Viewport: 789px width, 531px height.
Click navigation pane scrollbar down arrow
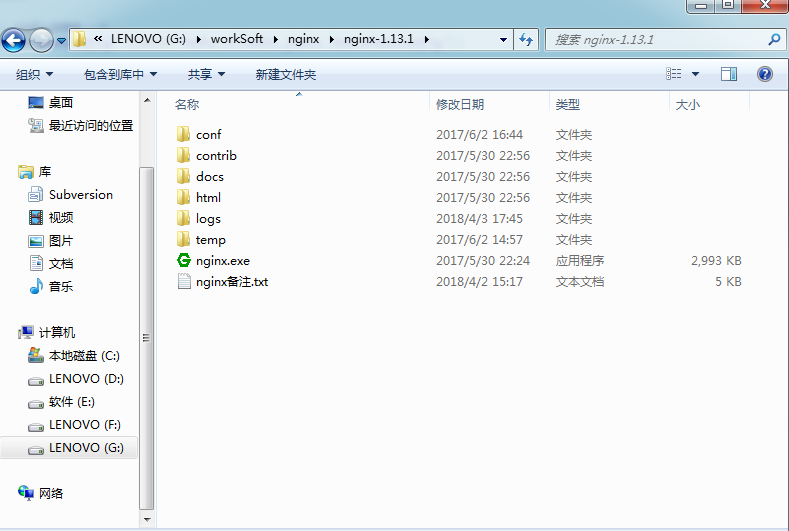tap(147, 519)
